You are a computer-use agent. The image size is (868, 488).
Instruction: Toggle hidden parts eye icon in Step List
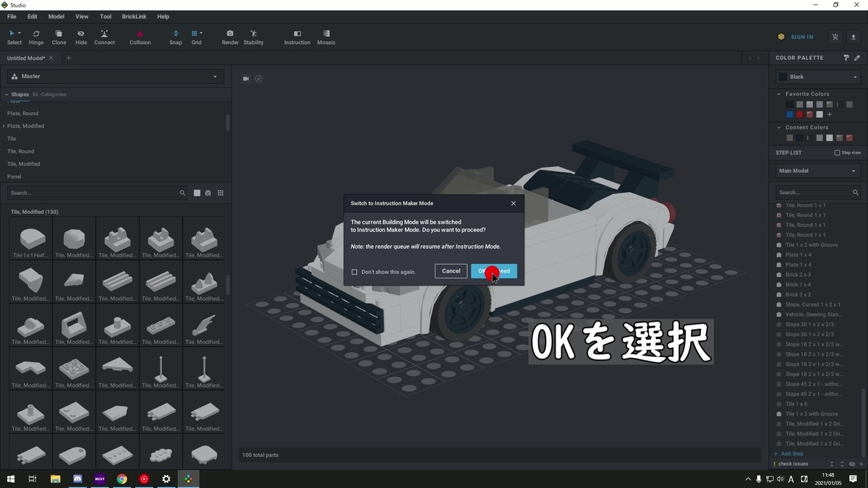tap(852, 464)
